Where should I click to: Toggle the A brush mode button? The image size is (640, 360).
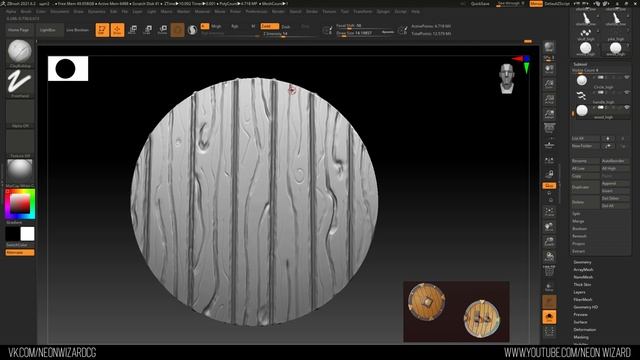[x=205, y=26]
